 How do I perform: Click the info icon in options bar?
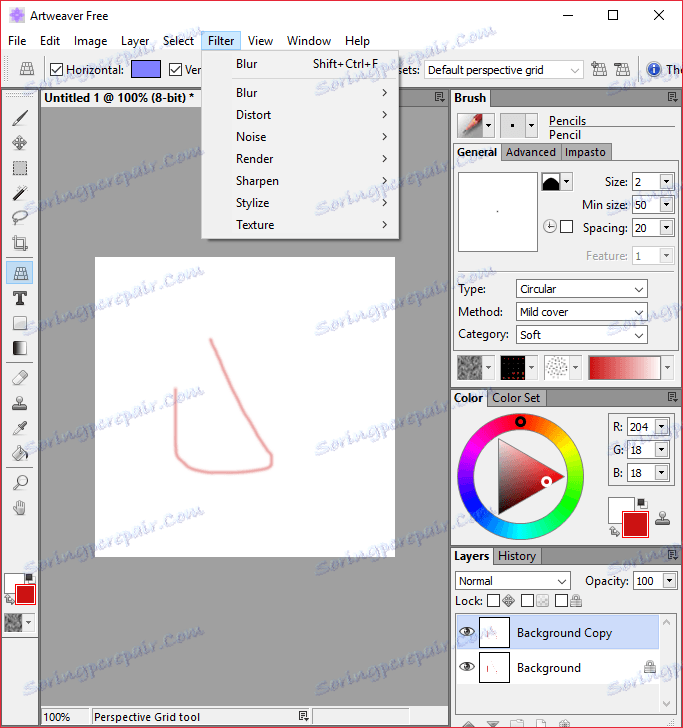[653, 70]
